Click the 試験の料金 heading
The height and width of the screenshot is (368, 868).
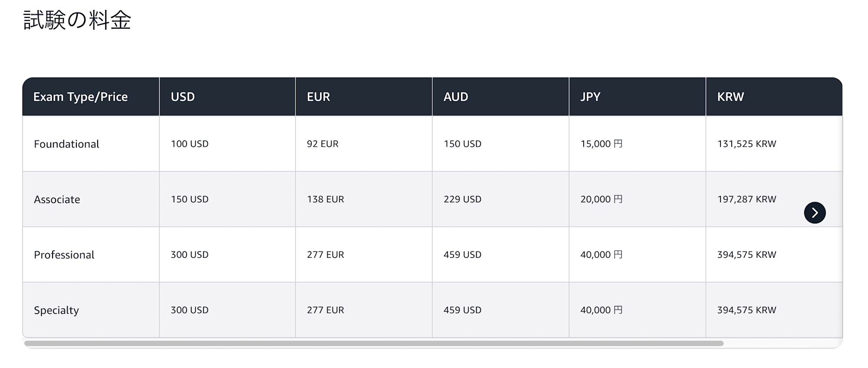click(77, 20)
